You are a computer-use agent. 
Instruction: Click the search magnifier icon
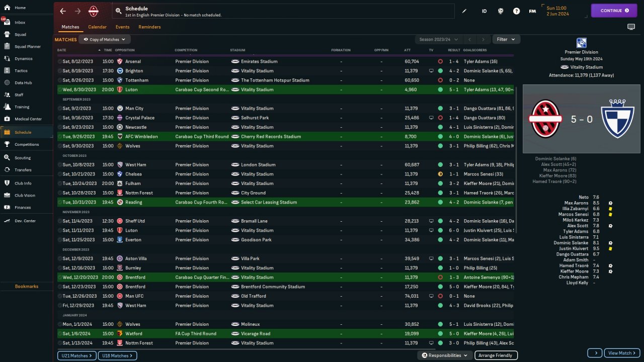coord(118,11)
